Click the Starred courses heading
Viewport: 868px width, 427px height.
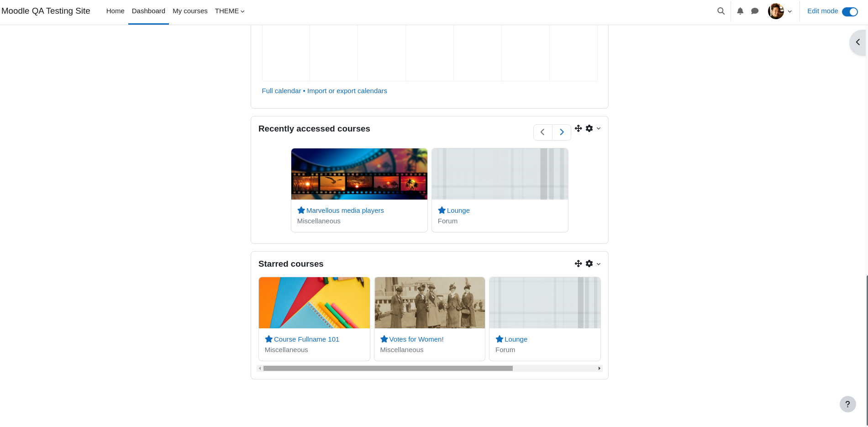291,264
